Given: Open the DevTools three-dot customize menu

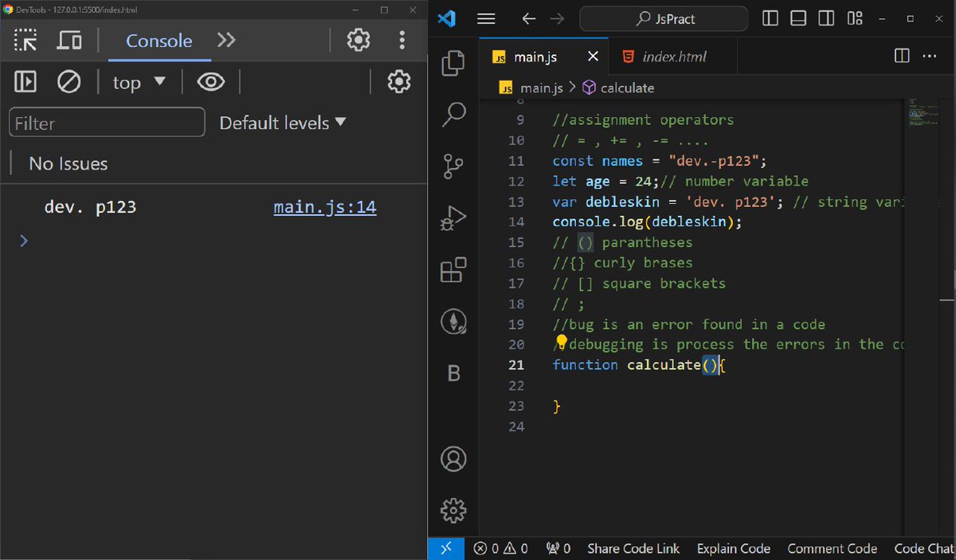Looking at the screenshot, I should click(x=402, y=40).
